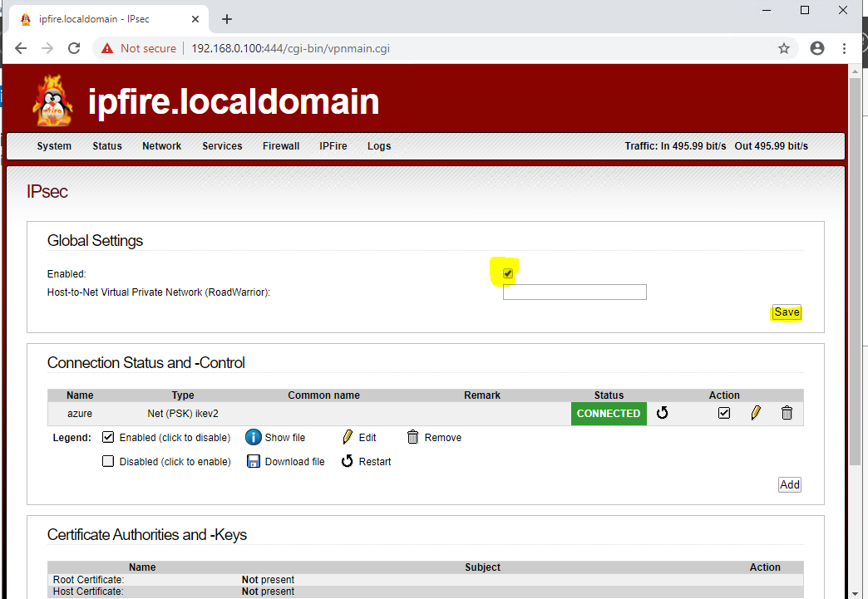The image size is (868, 599).
Task: Open the Services menu
Action: click(221, 146)
